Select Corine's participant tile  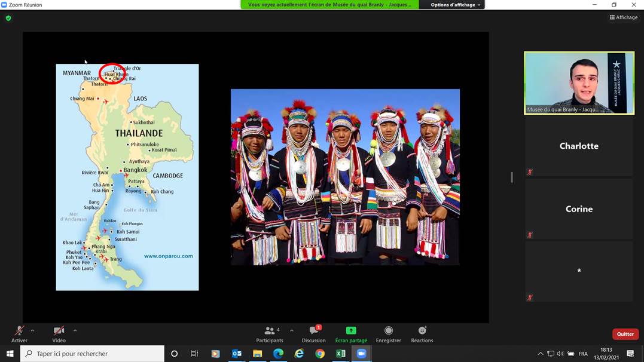[579, 209]
